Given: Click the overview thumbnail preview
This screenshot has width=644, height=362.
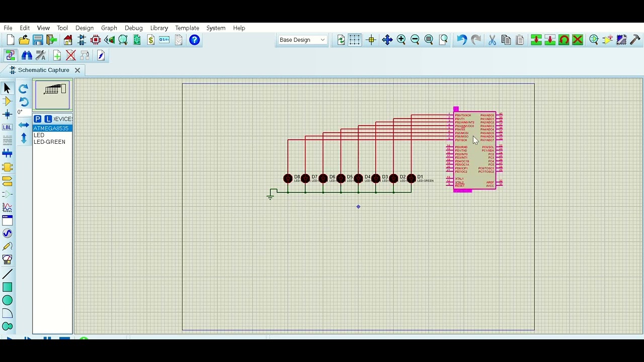Looking at the screenshot, I should [53, 95].
